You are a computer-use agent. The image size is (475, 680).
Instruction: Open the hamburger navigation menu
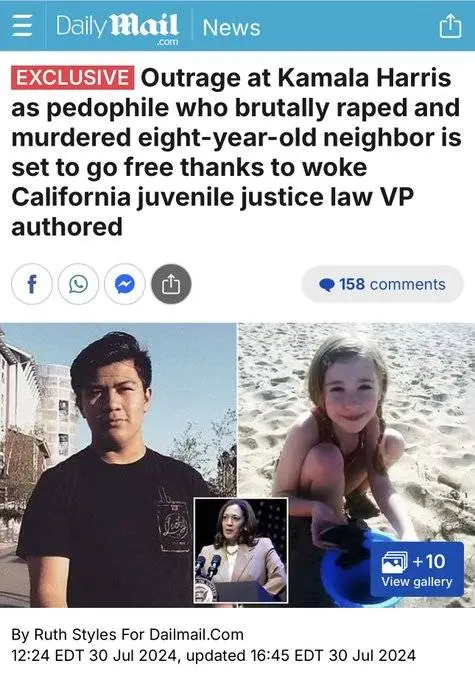click(22, 26)
